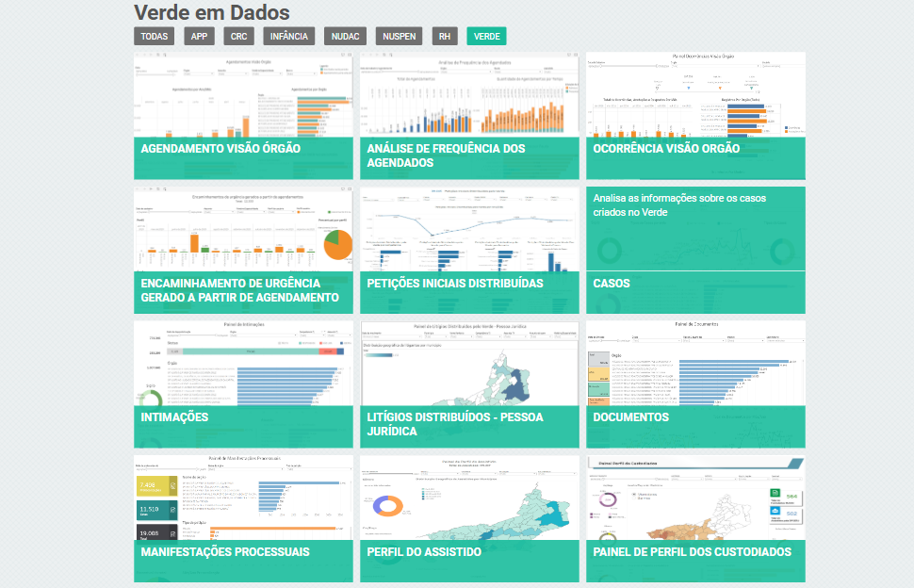This screenshot has height=588, width=914.
Task: Open the Agendamento Visão Órgão dashboard
Action: [x=243, y=115]
